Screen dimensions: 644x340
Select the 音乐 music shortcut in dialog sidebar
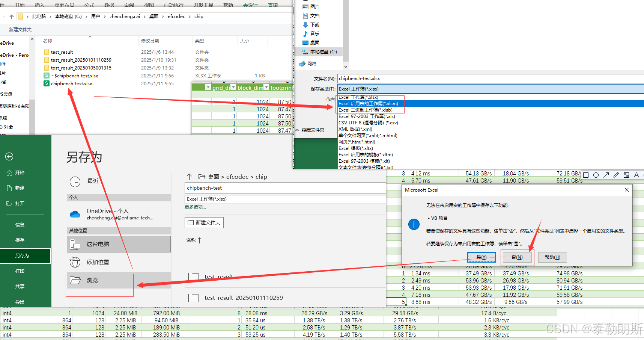pos(311,34)
